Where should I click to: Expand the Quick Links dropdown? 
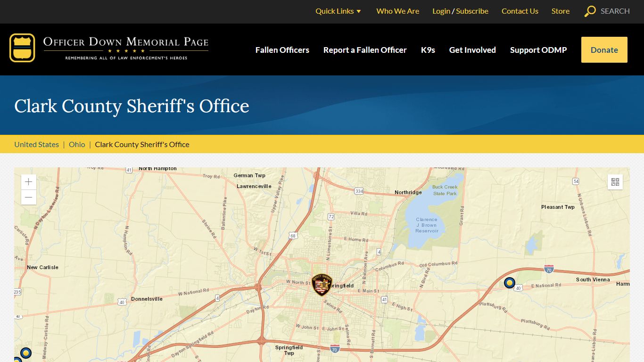[x=338, y=11]
